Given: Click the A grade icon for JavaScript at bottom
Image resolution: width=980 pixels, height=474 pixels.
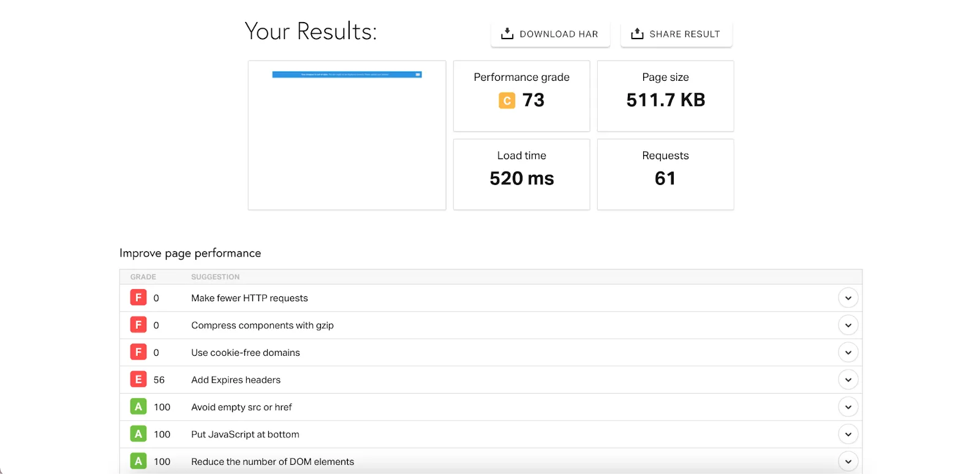Looking at the screenshot, I should coord(138,434).
